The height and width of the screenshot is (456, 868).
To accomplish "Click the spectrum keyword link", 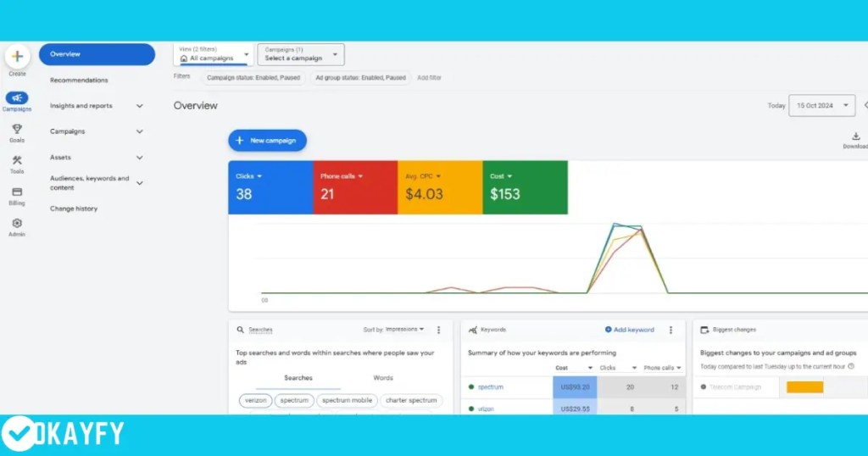I will pyautogui.click(x=491, y=387).
